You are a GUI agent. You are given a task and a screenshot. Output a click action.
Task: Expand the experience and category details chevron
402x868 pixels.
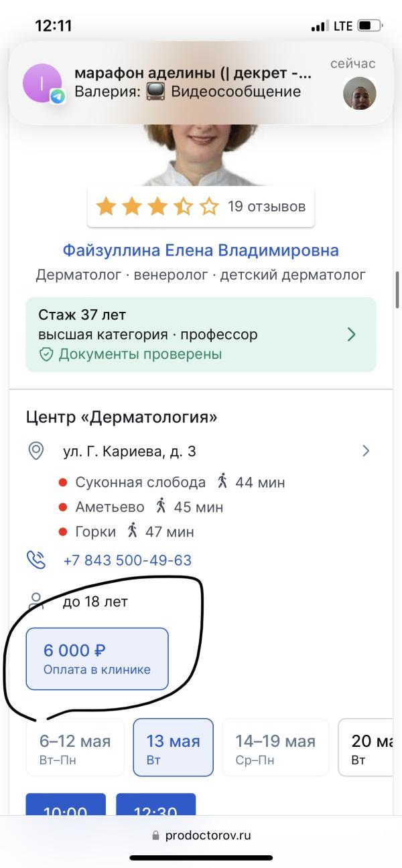(351, 335)
